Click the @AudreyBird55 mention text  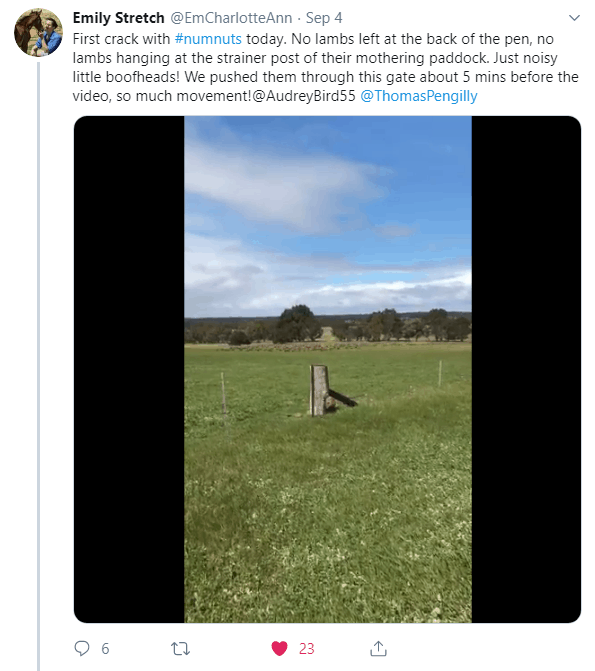[303, 96]
